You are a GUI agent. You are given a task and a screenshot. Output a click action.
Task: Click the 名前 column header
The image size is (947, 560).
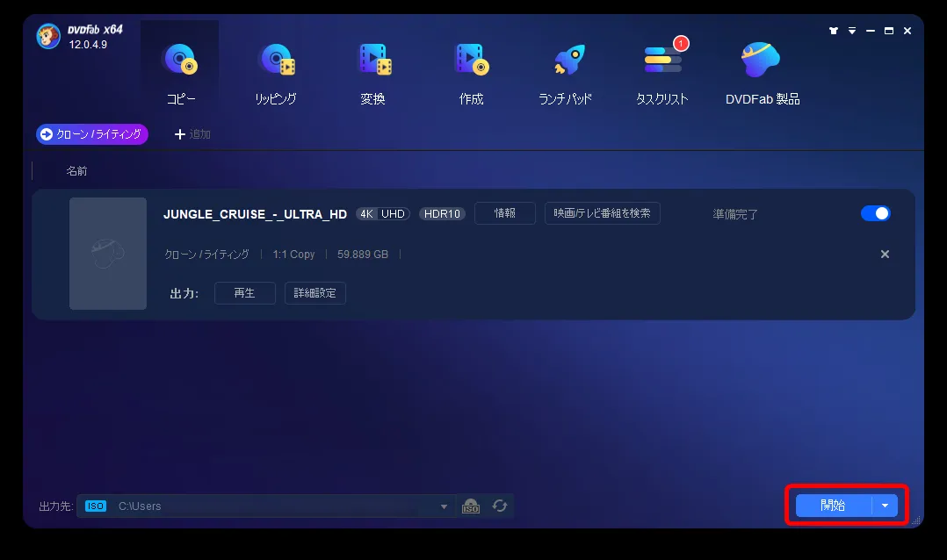pyautogui.click(x=76, y=171)
